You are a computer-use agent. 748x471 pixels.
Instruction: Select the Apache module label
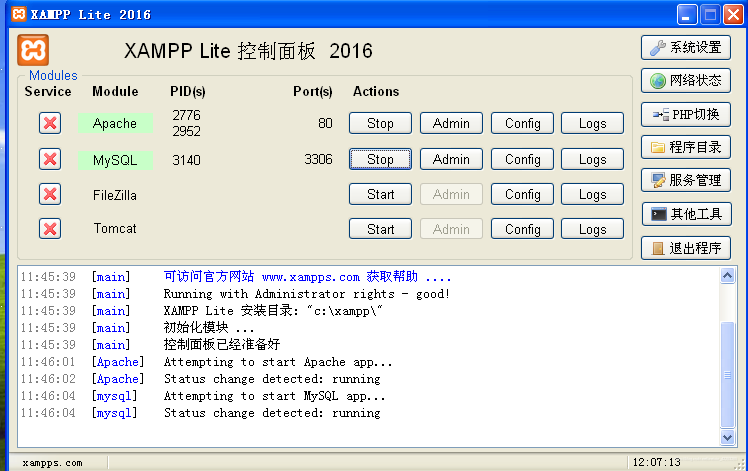click(115, 123)
